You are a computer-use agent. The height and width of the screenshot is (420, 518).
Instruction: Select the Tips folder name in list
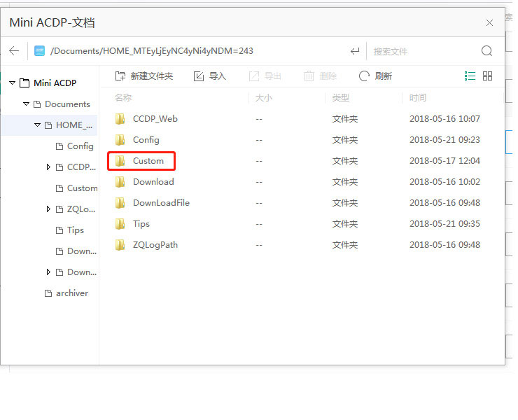[141, 224]
